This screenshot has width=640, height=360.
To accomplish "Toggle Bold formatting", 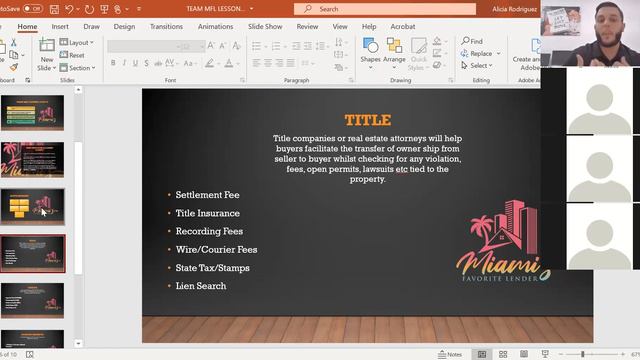I will (x=113, y=63).
